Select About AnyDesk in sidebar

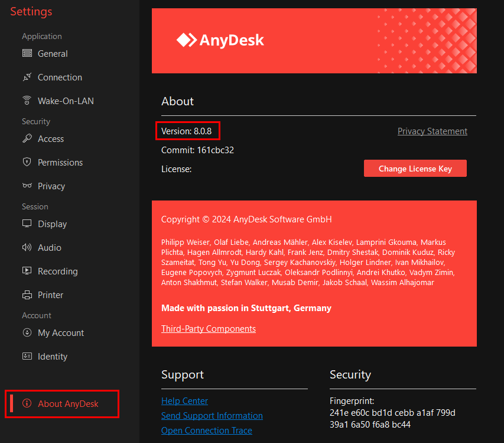coord(68,404)
